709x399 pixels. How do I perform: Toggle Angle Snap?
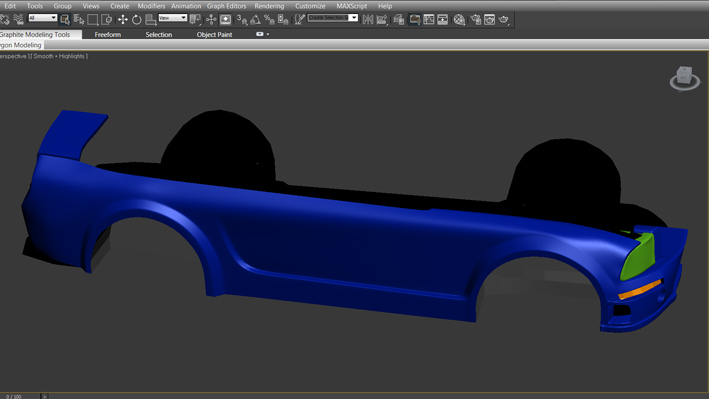pyautogui.click(x=255, y=19)
